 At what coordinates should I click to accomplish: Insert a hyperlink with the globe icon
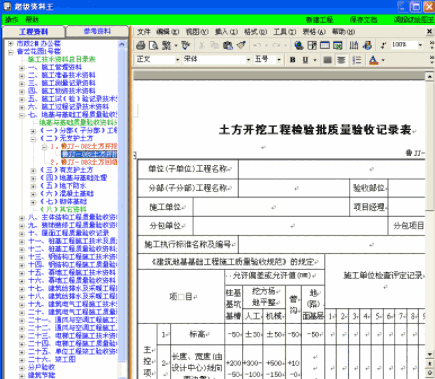point(299,45)
